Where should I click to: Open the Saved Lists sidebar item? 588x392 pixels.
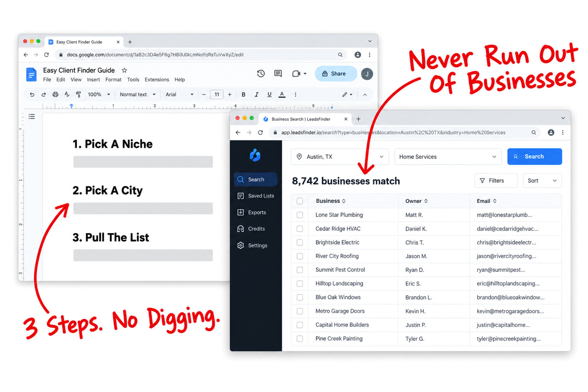pyautogui.click(x=256, y=196)
